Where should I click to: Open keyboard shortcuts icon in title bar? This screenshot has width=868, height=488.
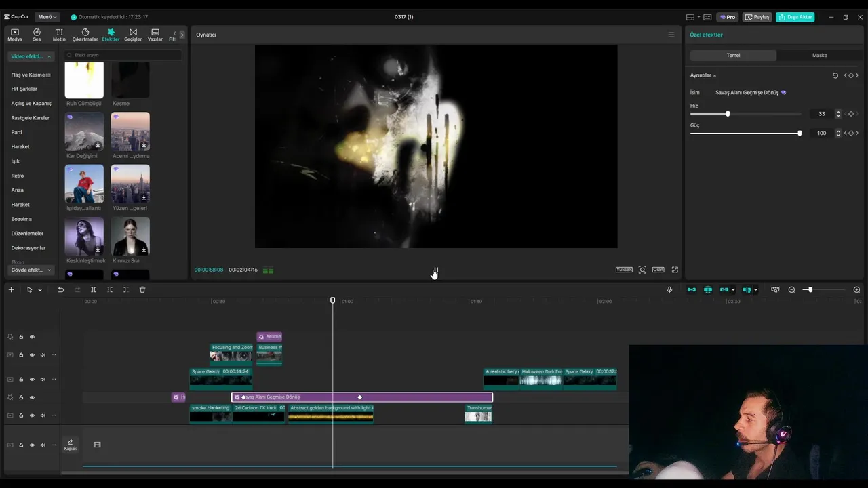tap(707, 17)
